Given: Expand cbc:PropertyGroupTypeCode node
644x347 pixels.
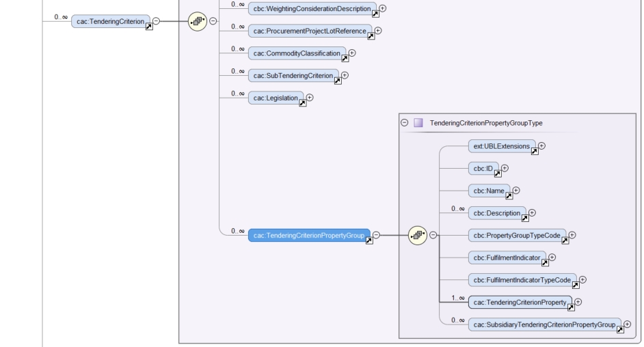Looking at the screenshot, I should pos(572,235).
